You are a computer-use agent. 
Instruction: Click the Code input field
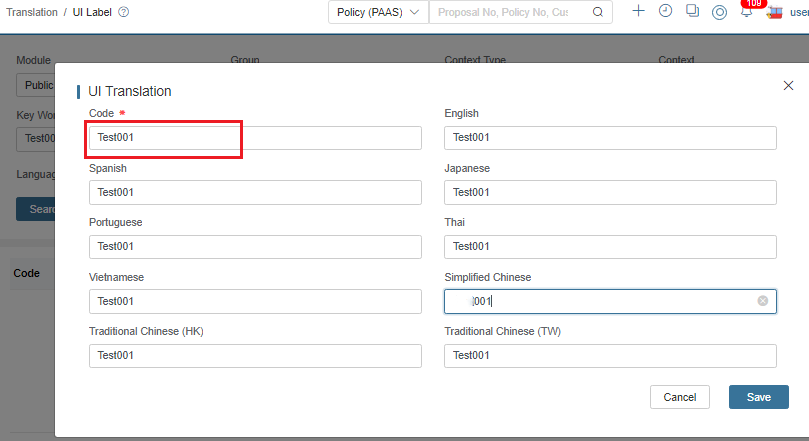(255, 138)
